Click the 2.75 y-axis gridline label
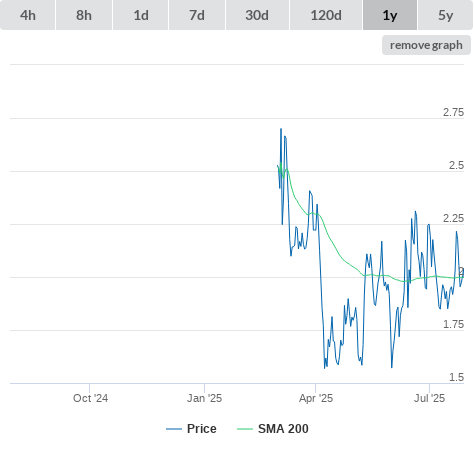The image size is (474, 455). point(453,112)
